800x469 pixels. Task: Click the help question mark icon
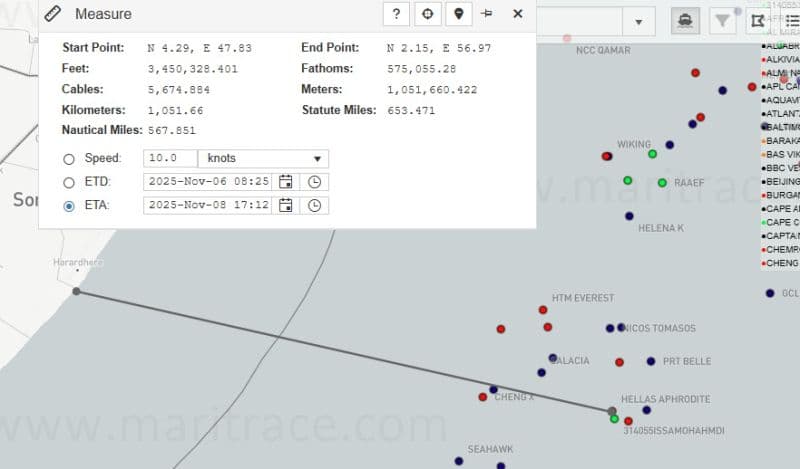click(397, 14)
